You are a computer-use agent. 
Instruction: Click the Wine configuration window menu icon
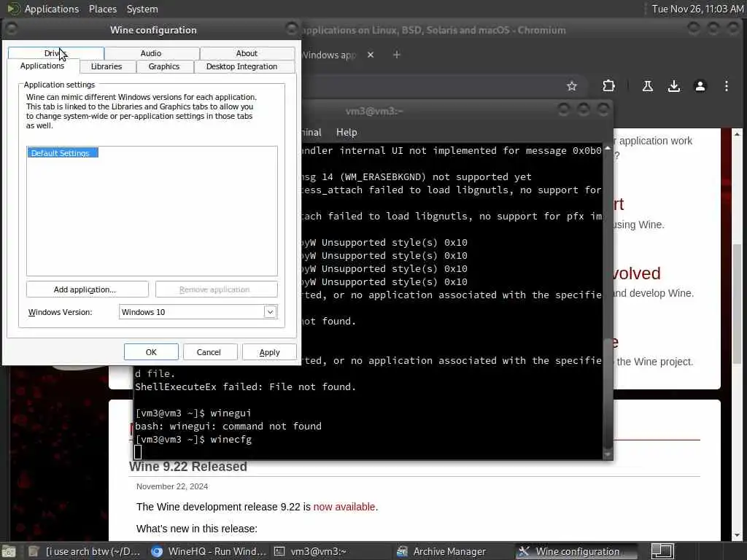tap(12, 29)
